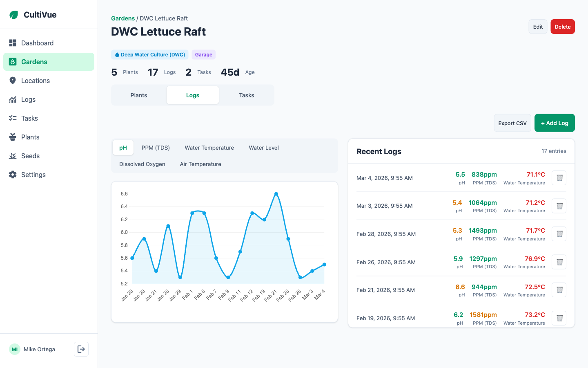Viewport: 588px width, 368px height.
Task: Export the logs as CSV
Action: [x=512, y=123]
